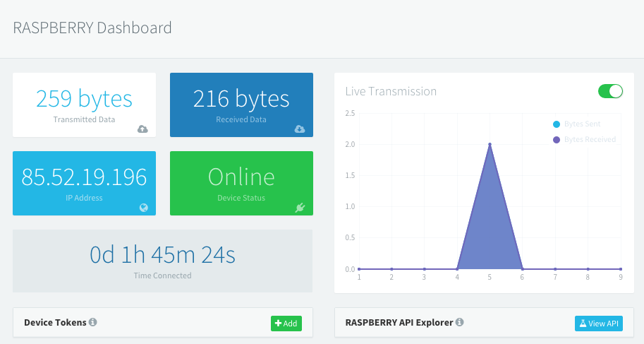
Task: Select the 85.52.19.196 IP address value
Action: coord(84,177)
